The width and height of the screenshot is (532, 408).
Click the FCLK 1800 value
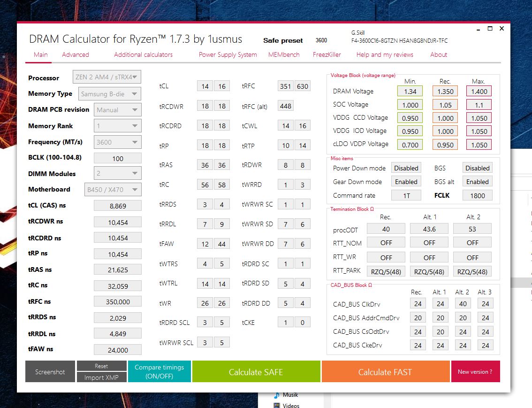click(x=478, y=195)
